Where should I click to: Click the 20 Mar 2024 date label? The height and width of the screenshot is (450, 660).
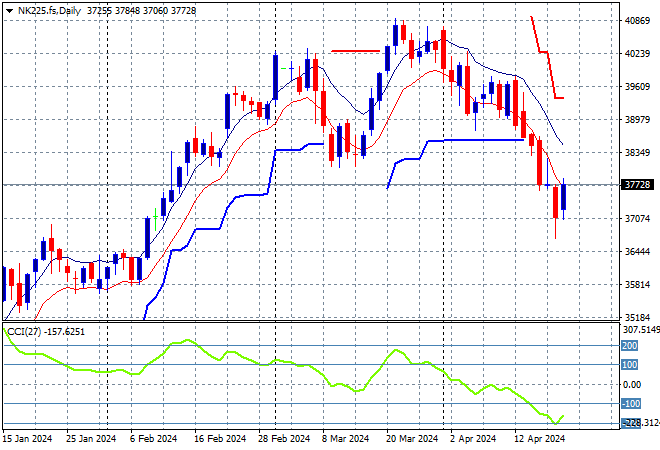pos(412,439)
